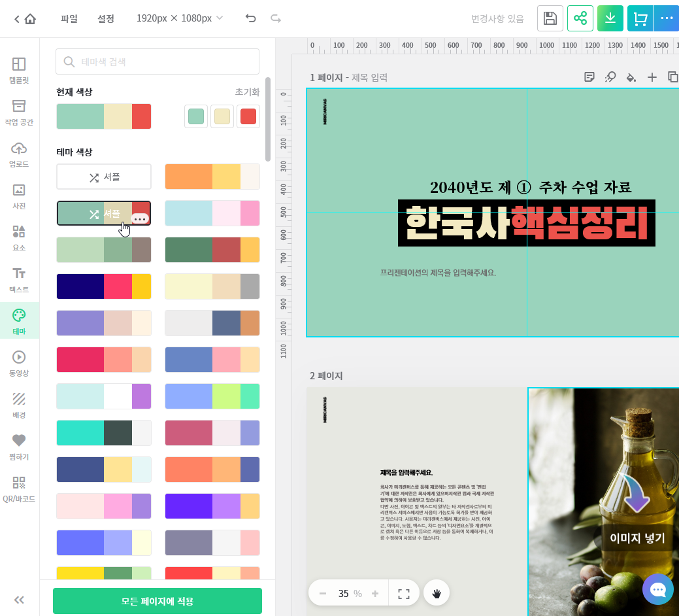This screenshot has width=679, height=616.
Task: Select the 한국사핵심정리 title on canvas
Action: (527, 223)
